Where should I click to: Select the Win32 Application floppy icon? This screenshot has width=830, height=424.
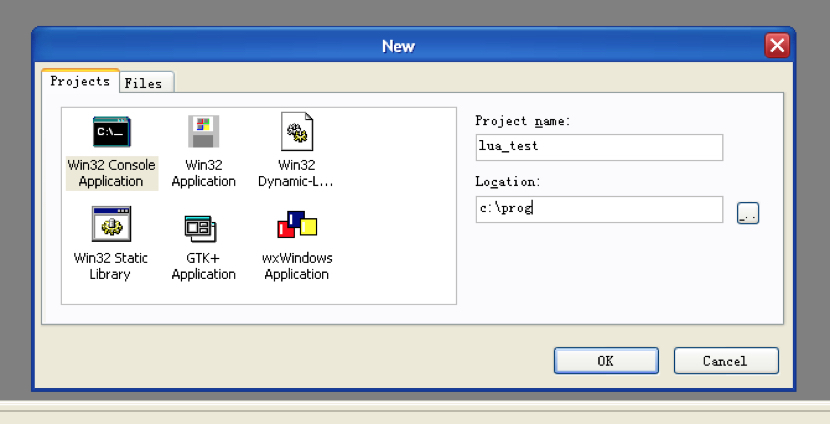[203, 132]
